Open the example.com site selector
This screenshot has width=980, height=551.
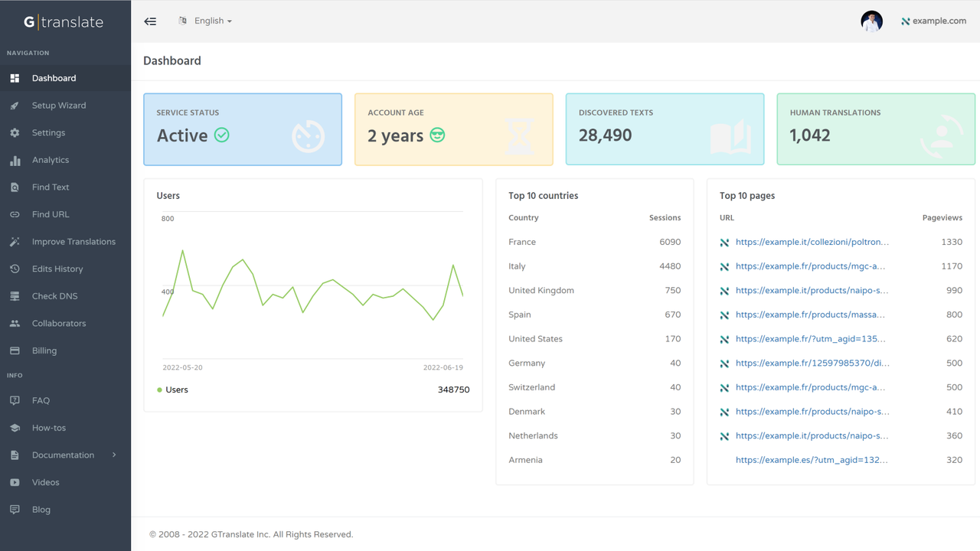point(934,21)
